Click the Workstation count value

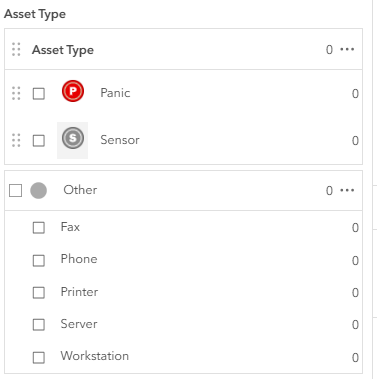pos(355,358)
